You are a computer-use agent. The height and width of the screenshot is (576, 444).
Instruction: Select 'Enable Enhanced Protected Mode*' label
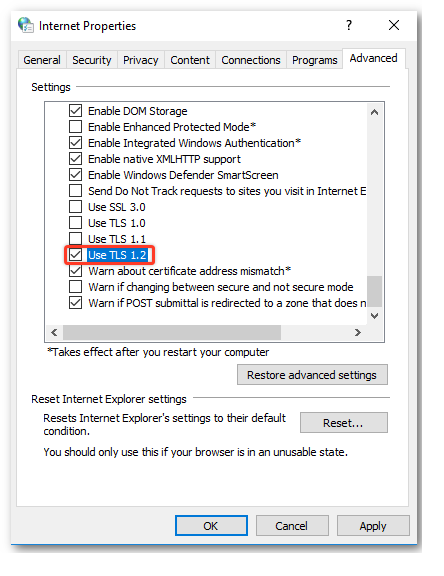pyautogui.click(x=172, y=127)
